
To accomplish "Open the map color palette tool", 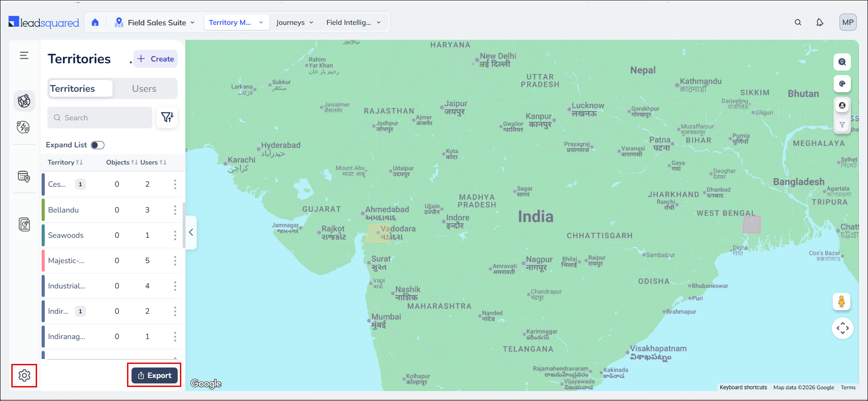I will tap(842, 84).
